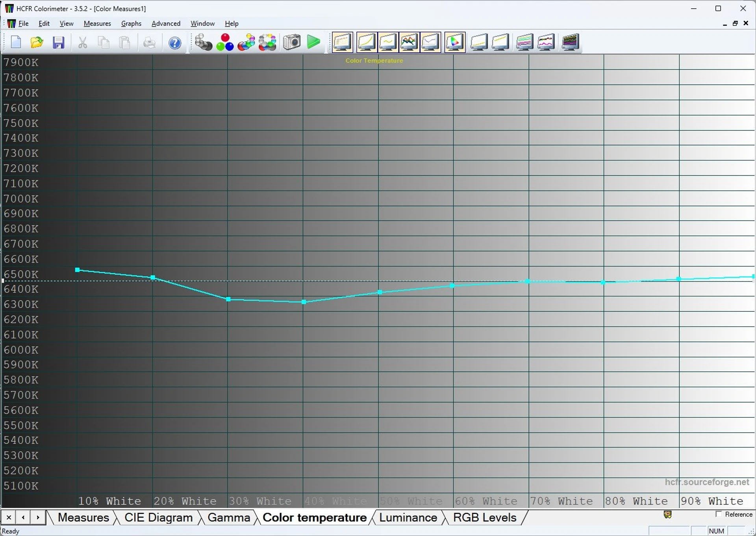The width and height of the screenshot is (756, 536).
Task: Open the Help menu
Action: (x=232, y=24)
